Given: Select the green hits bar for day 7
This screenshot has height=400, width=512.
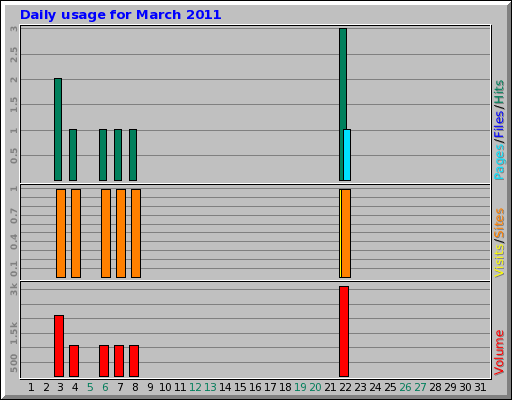Looking at the screenshot, I should click(118, 155).
